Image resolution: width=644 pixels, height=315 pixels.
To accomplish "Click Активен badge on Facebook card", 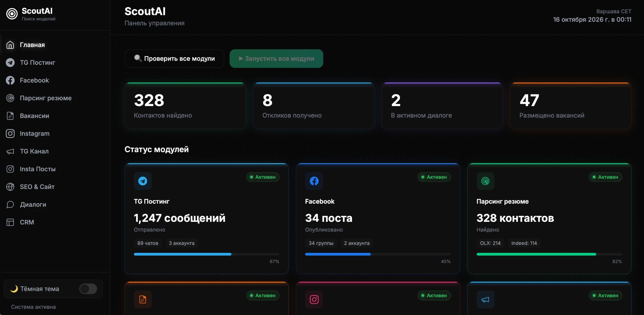I will (x=434, y=177).
